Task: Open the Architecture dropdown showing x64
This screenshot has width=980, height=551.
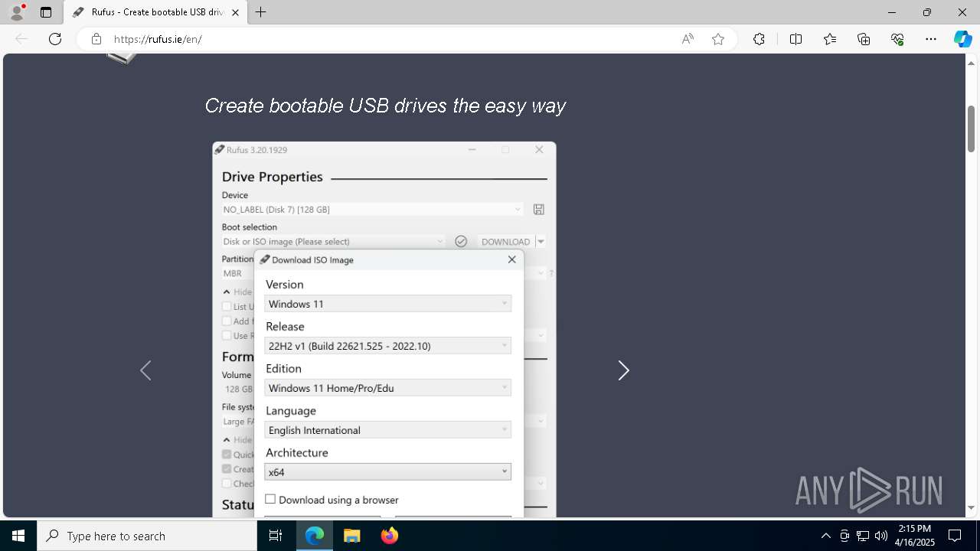Action: coord(387,472)
